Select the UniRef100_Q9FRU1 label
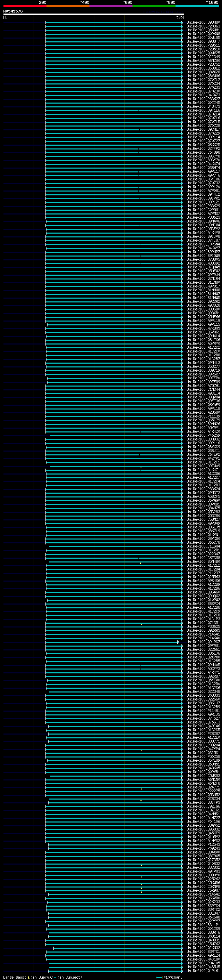 203,646
